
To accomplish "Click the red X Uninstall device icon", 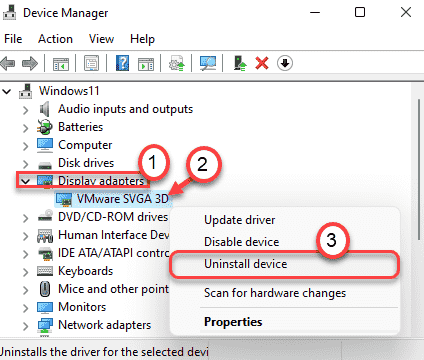I will (262, 63).
